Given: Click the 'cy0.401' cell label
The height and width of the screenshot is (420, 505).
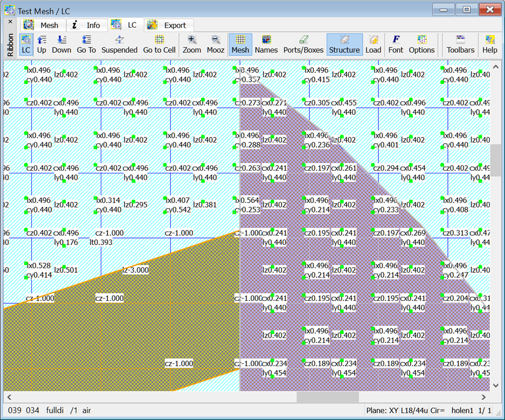Looking at the screenshot, I should click(386, 145).
